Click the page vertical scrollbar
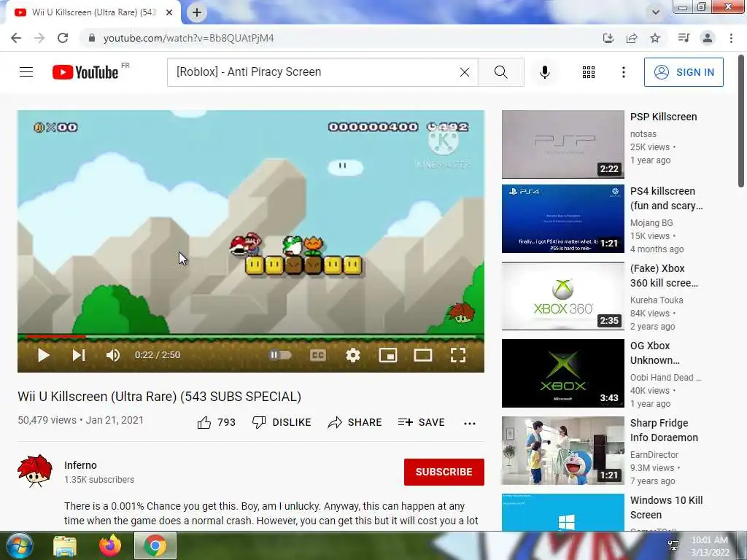 point(741,122)
